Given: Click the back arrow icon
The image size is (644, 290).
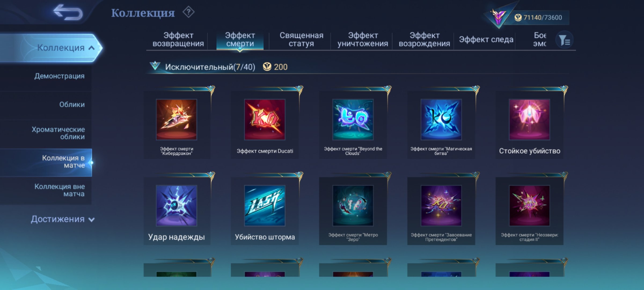Looking at the screenshot, I should click(x=68, y=12).
